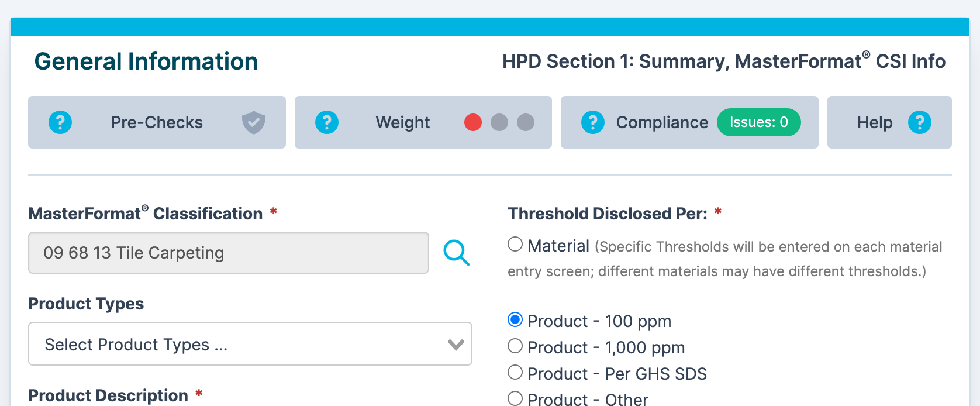Open MasterFormat Classification search magnifier
The height and width of the screenshot is (406, 980).
point(456,253)
